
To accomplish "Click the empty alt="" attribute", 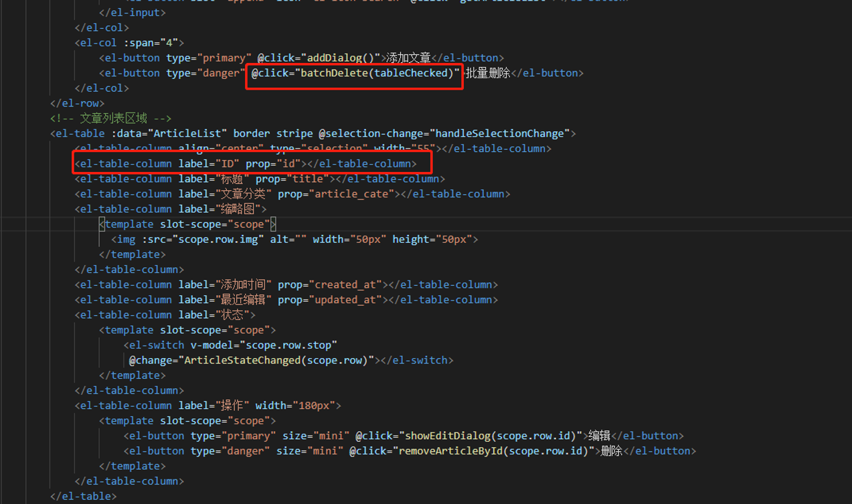I will (x=288, y=240).
